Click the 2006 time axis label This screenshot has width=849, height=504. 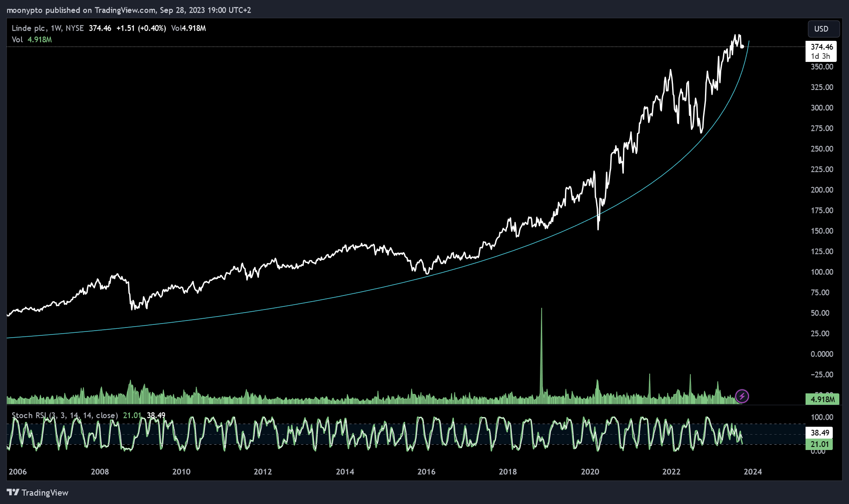[x=18, y=472]
